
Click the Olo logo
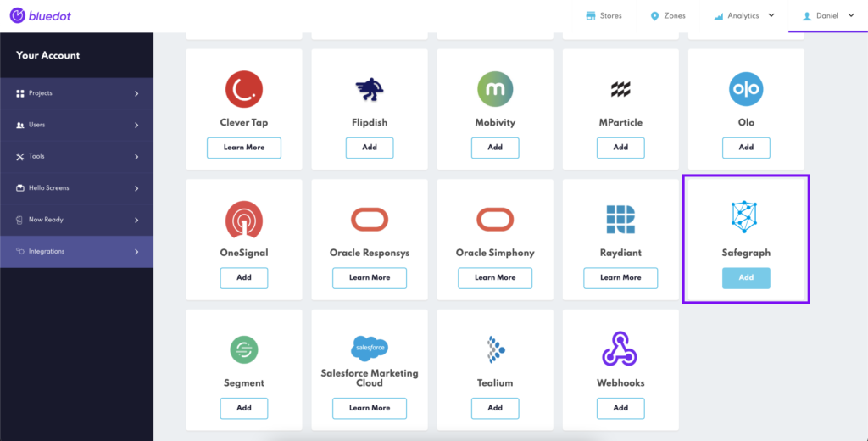pos(746,89)
